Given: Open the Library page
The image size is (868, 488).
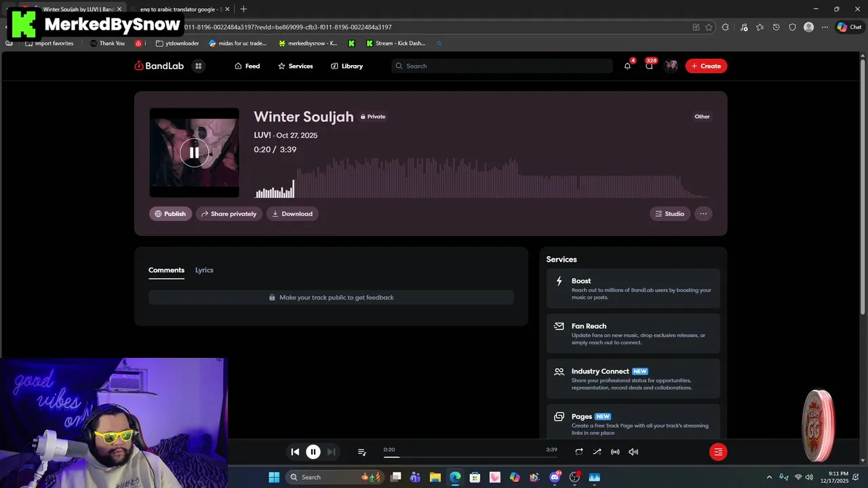Looking at the screenshot, I should (347, 66).
